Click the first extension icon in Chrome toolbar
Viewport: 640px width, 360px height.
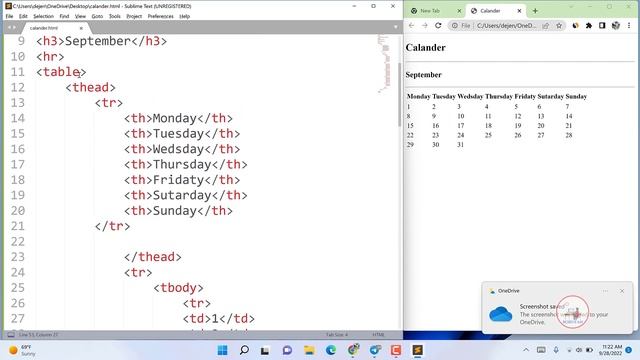(x=576, y=25)
